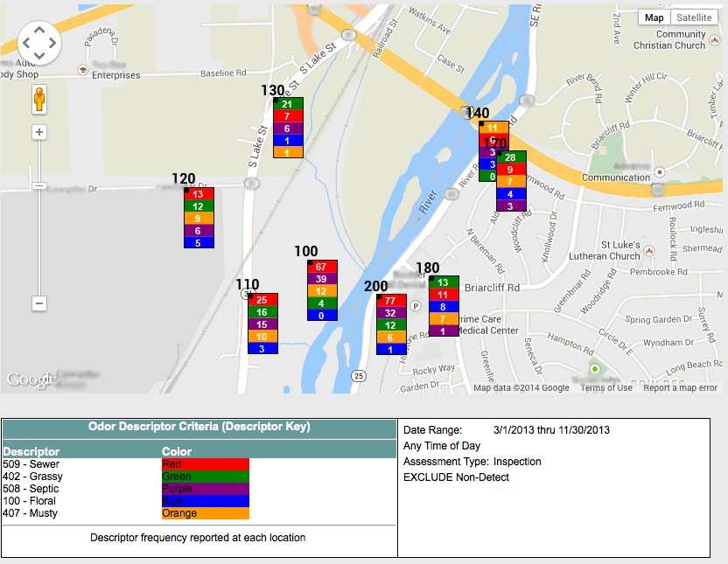Click purple Septic count 39 at location 100

pos(322,279)
